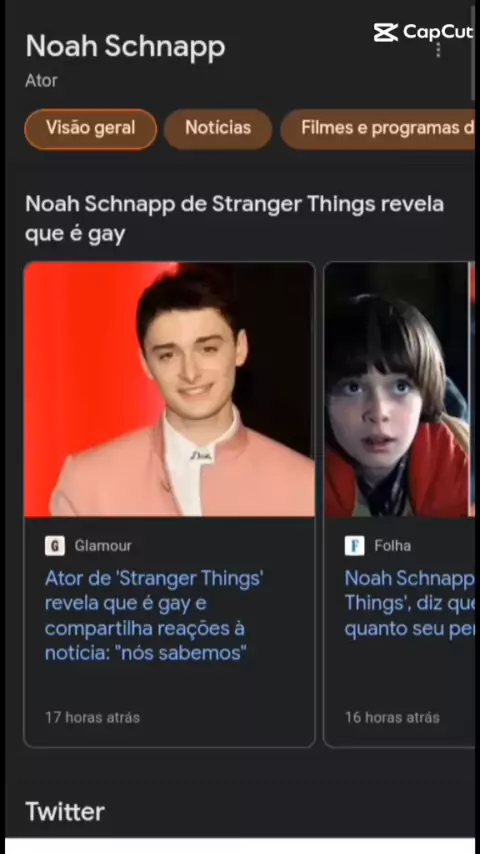Open the Folha article headline link

[x=409, y=603]
